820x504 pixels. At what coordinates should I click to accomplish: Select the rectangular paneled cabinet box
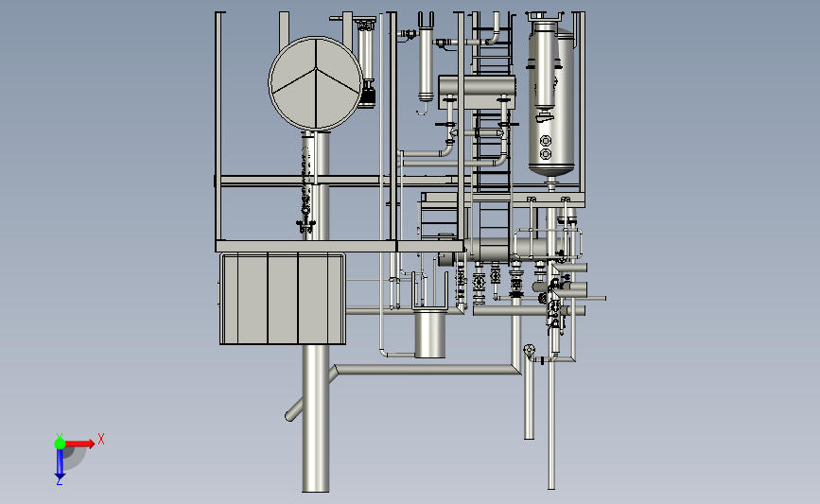(x=283, y=299)
